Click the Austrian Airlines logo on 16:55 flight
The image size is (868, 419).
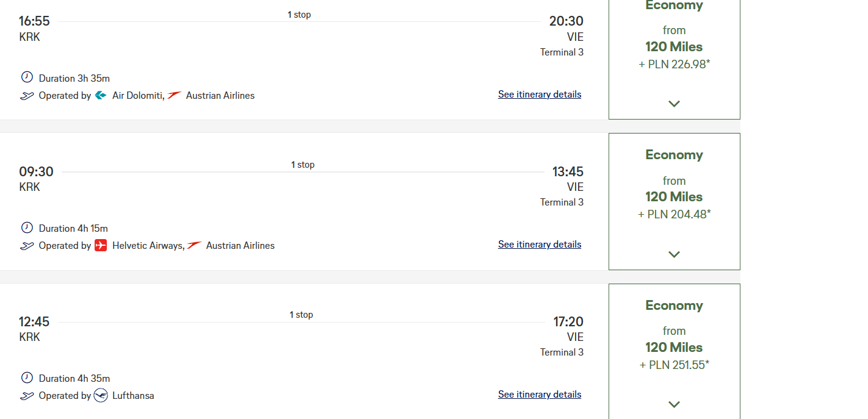(175, 95)
